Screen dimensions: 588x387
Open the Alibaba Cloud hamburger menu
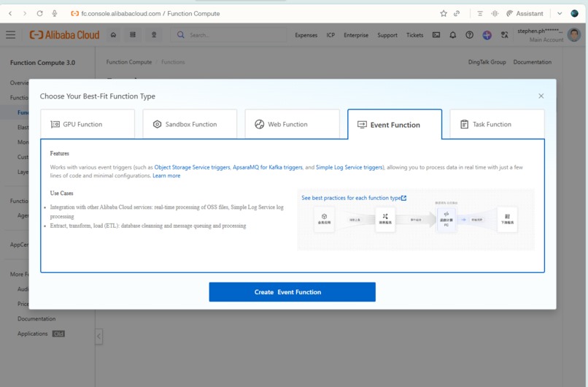[x=10, y=35]
